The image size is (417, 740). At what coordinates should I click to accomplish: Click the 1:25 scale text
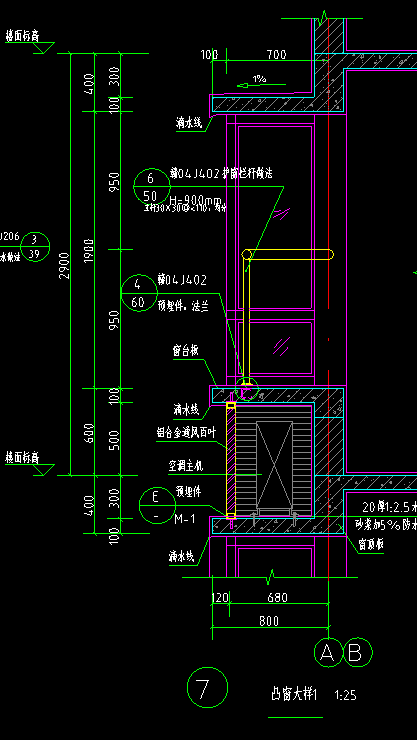point(345,695)
